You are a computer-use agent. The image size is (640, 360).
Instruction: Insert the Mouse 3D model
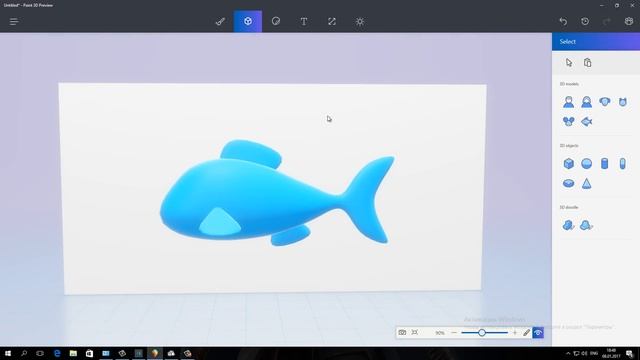(x=569, y=121)
